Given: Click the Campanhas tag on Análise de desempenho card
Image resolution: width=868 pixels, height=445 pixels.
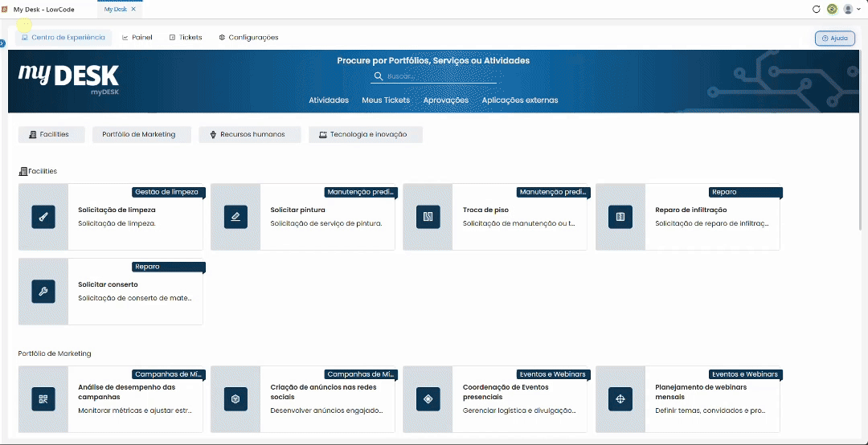Looking at the screenshot, I should click(168, 374).
